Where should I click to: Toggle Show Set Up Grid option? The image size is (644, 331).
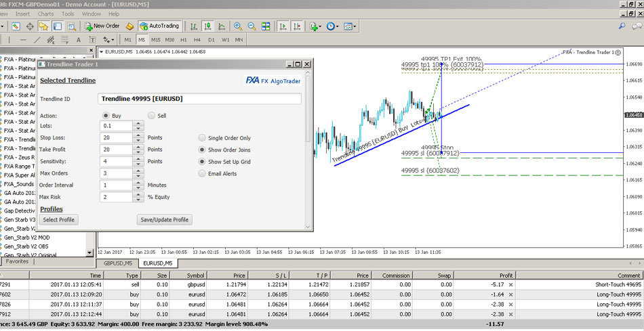click(202, 162)
